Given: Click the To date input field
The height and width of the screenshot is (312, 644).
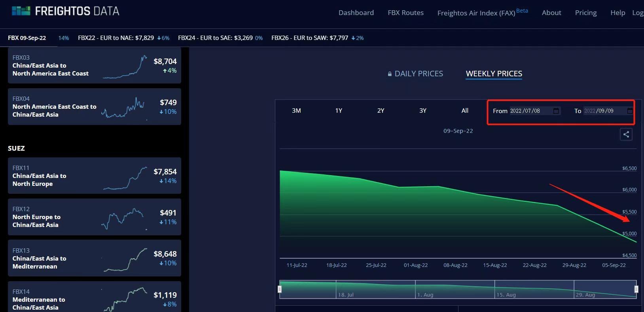Looking at the screenshot, I should coord(608,111).
